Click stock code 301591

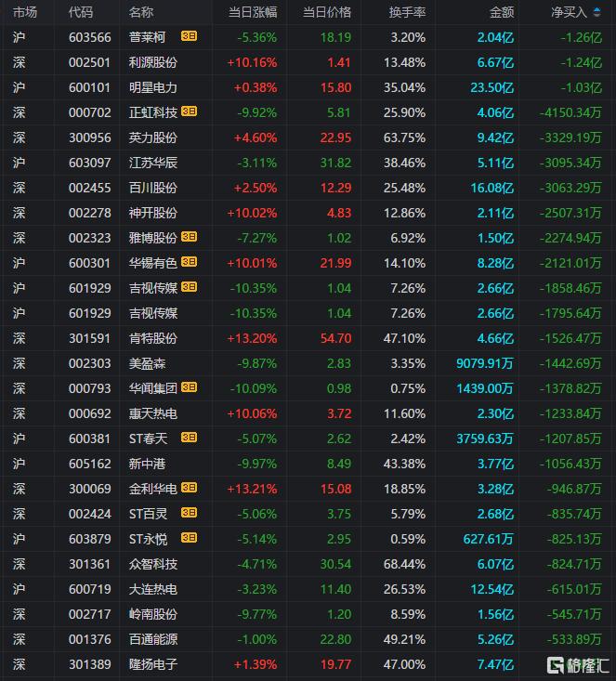(89, 338)
